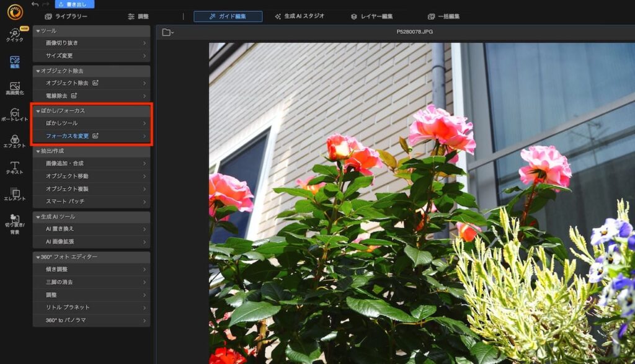Open the クイック quick actions sidebar icon
The image size is (635, 364).
[15, 35]
